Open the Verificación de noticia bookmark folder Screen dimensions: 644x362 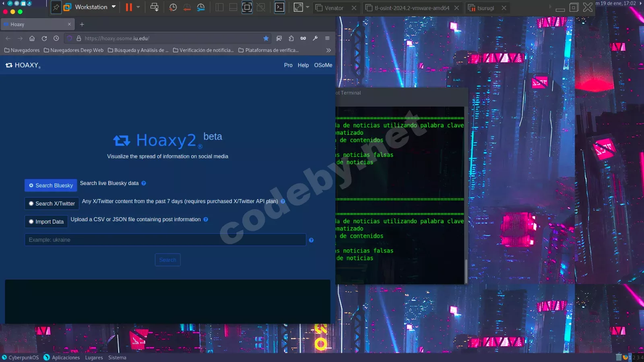(203, 50)
